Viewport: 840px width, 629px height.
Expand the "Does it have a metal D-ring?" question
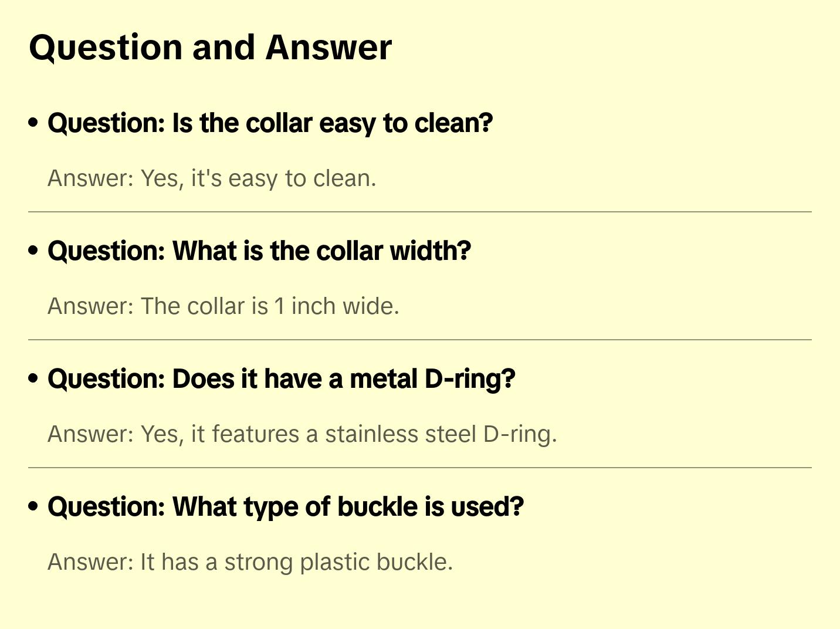point(282,379)
